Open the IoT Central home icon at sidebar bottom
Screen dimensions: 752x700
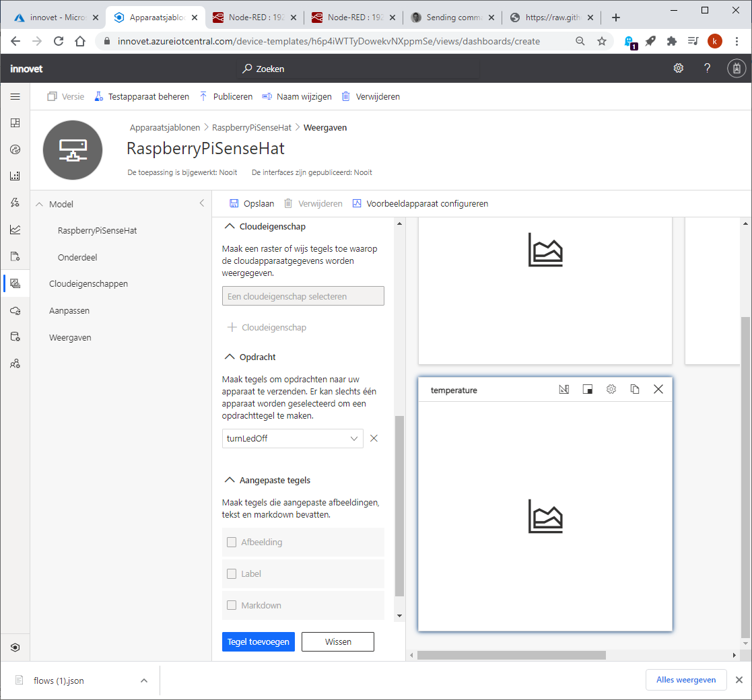15,647
